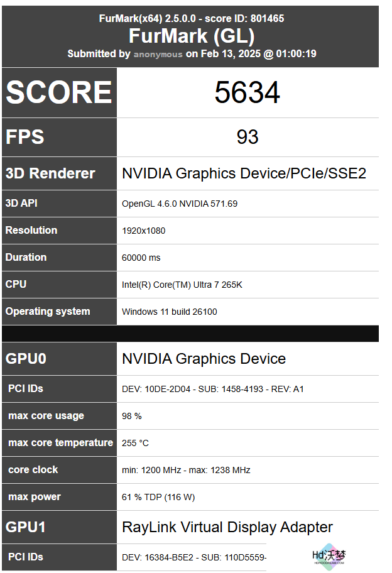The width and height of the screenshot is (392, 573).
Task: Click the 1920x1080 resolution value
Action: pyautogui.click(x=144, y=231)
